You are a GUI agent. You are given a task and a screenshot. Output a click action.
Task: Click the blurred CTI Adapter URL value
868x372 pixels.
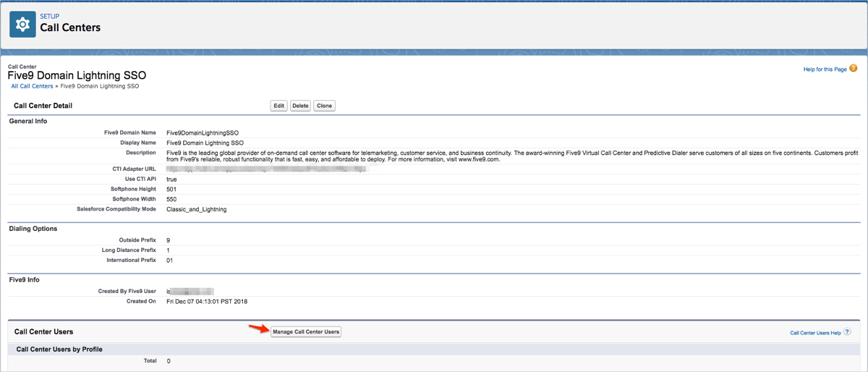[268, 169]
